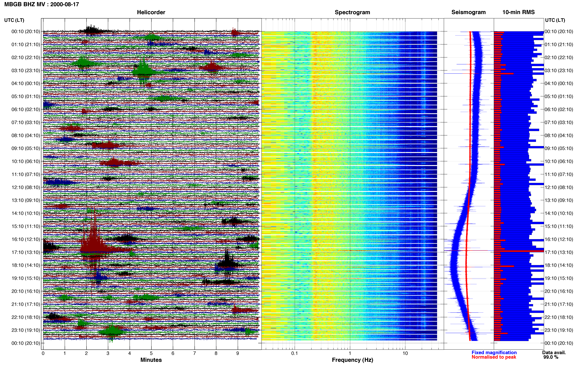
Task: Click the plot title 'MBGB BHZ MV : 2000-08-17'
Action: 42,4
